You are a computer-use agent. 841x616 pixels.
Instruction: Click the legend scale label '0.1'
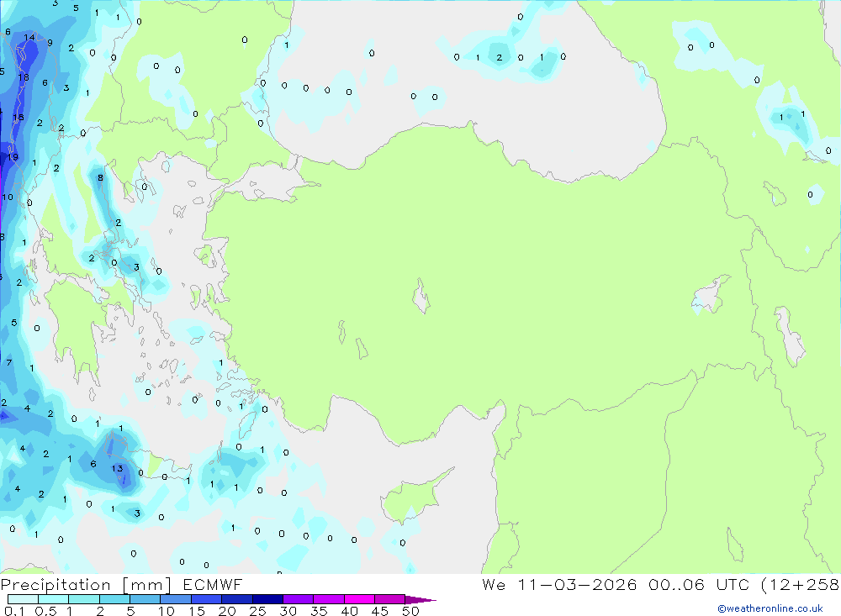14,611
